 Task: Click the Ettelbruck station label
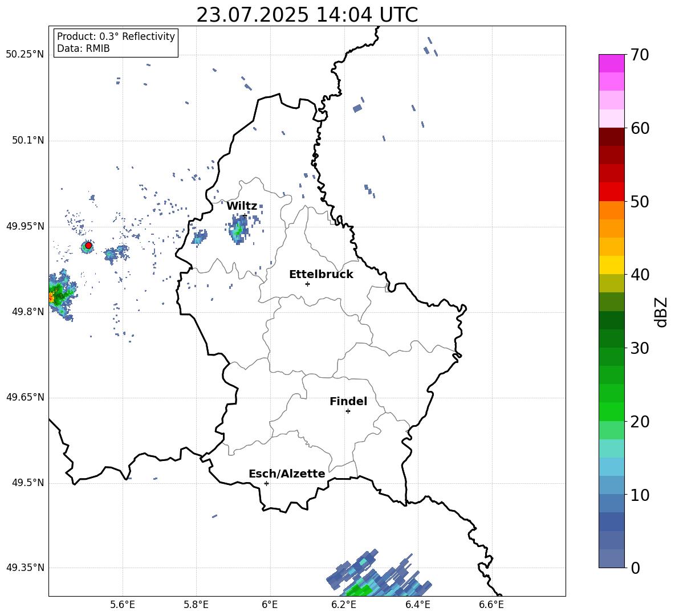[x=321, y=275]
